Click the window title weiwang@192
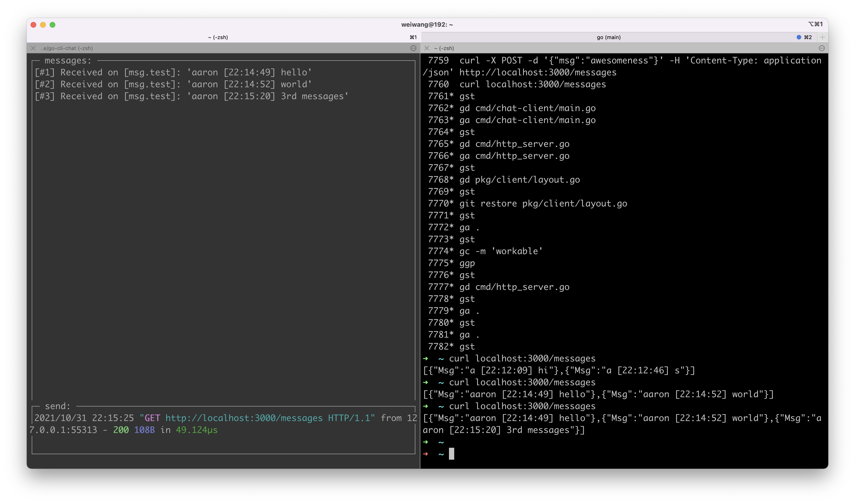 pyautogui.click(x=427, y=25)
